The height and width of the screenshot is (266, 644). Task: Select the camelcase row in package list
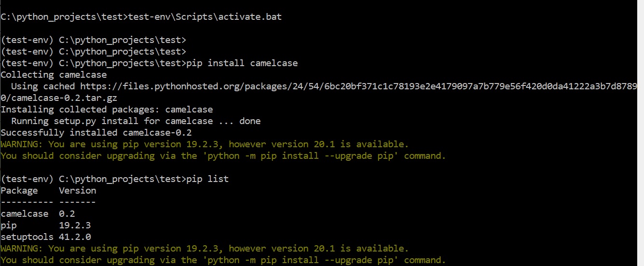coord(25,214)
